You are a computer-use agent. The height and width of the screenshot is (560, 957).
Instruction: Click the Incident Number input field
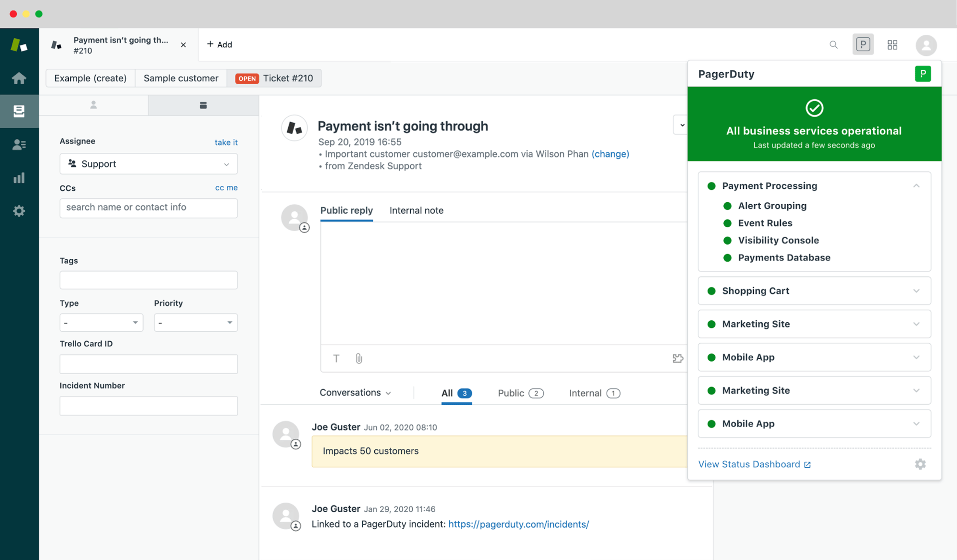149,406
